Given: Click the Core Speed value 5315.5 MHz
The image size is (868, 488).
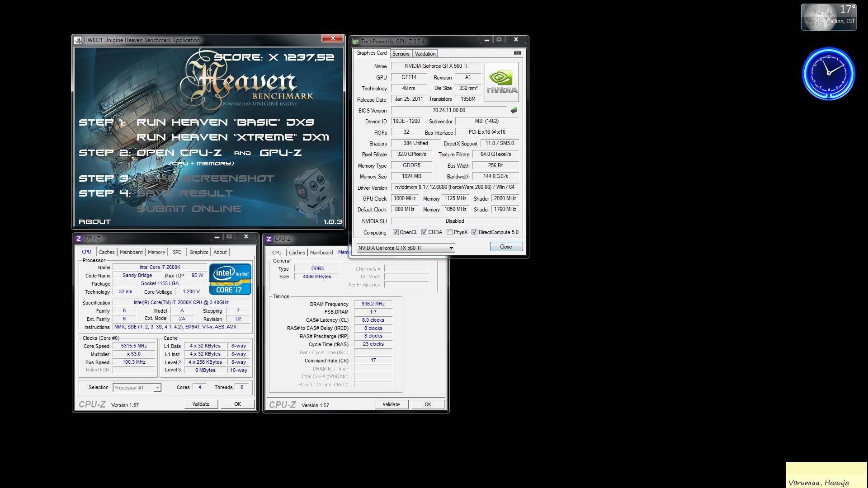Looking at the screenshot, I should tap(134, 346).
